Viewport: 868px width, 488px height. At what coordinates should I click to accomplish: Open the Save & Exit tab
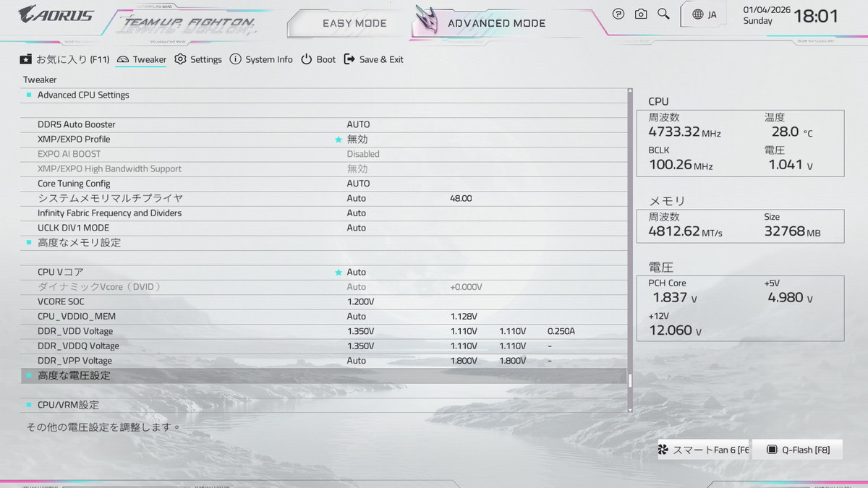[374, 59]
